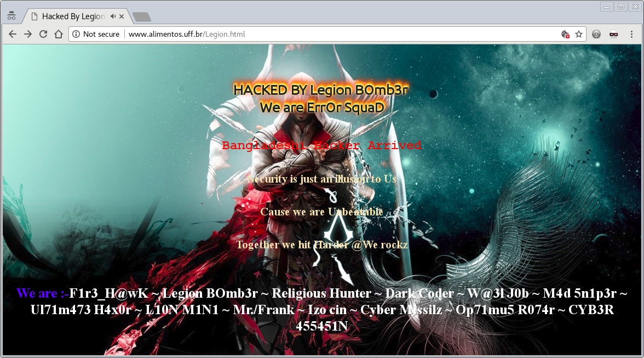644x358 pixels.
Task: Click the Ul71m473 H4x0r name
Action: (x=81, y=310)
